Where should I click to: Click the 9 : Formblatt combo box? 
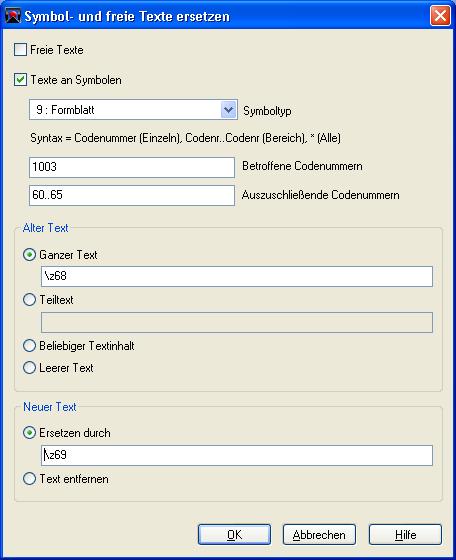tap(133, 110)
